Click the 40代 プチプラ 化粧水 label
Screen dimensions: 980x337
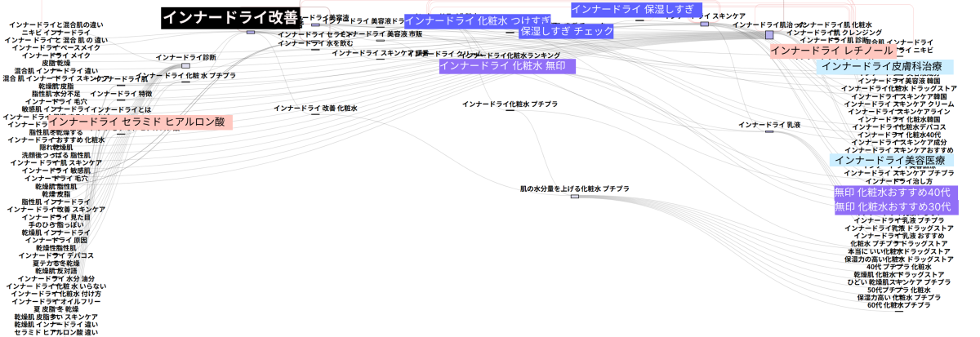(x=898, y=267)
